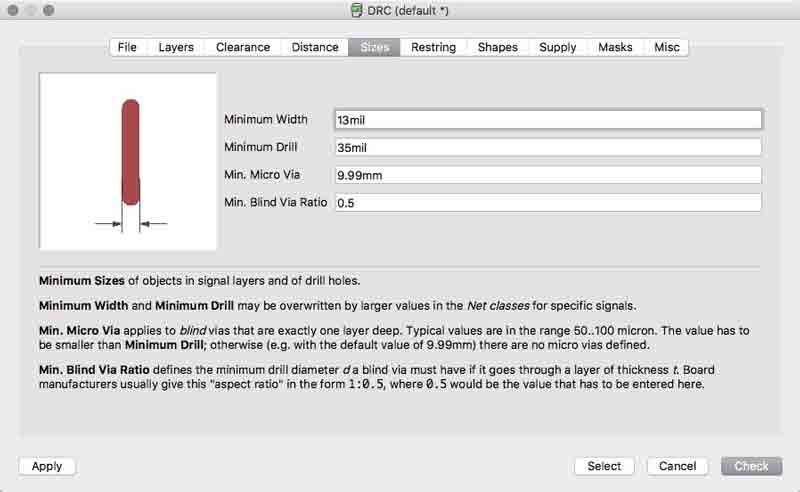
Task: Click the Min. Micro Via label
Action: [262, 175]
